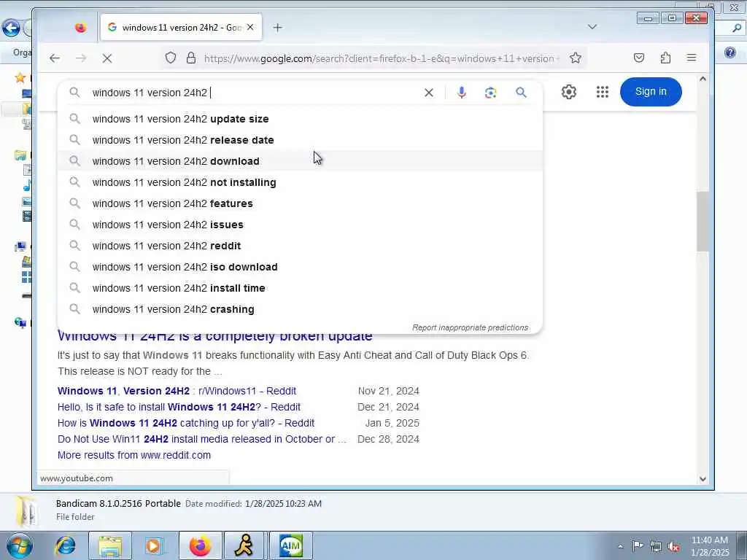Click the Firefox address bar URL

click(382, 58)
